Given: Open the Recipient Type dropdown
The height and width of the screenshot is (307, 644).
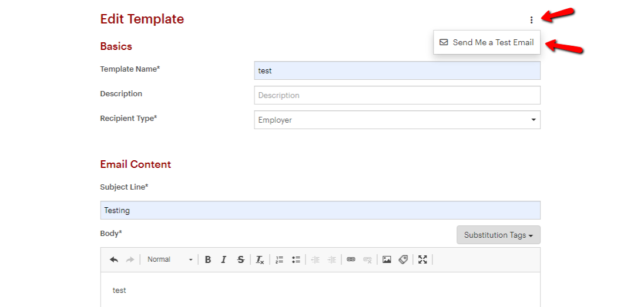Looking at the screenshot, I should point(397,120).
